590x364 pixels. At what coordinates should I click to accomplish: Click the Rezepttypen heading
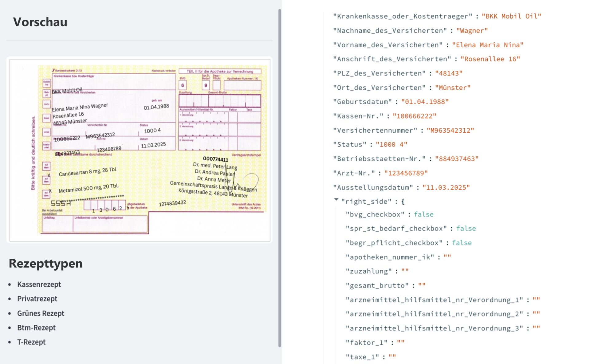tap(45, 264)
